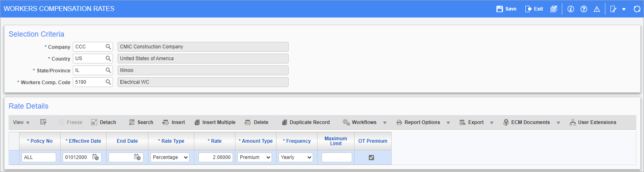Expand the arrow next to edit icon

(624, 9)
